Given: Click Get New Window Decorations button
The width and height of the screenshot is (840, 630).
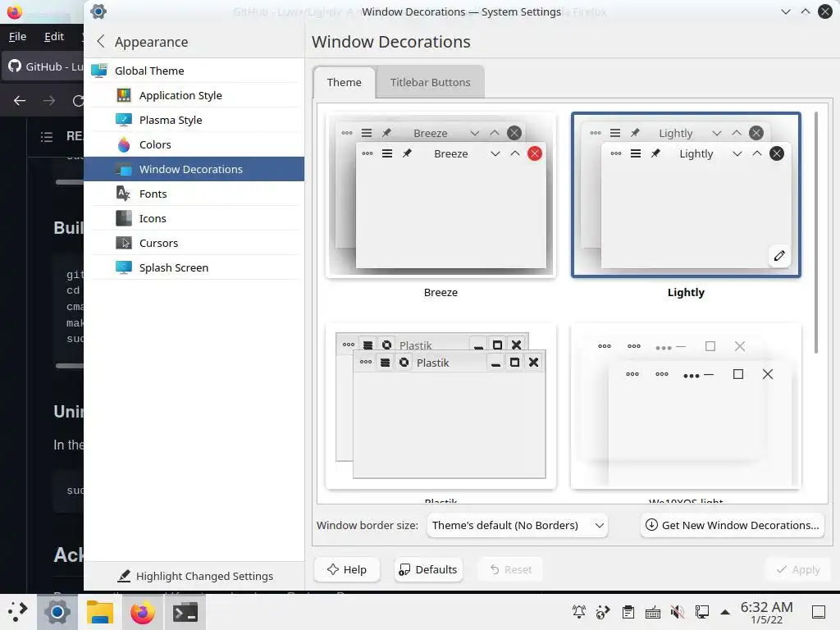Looking at the screenshot, I should coord(733,526).
